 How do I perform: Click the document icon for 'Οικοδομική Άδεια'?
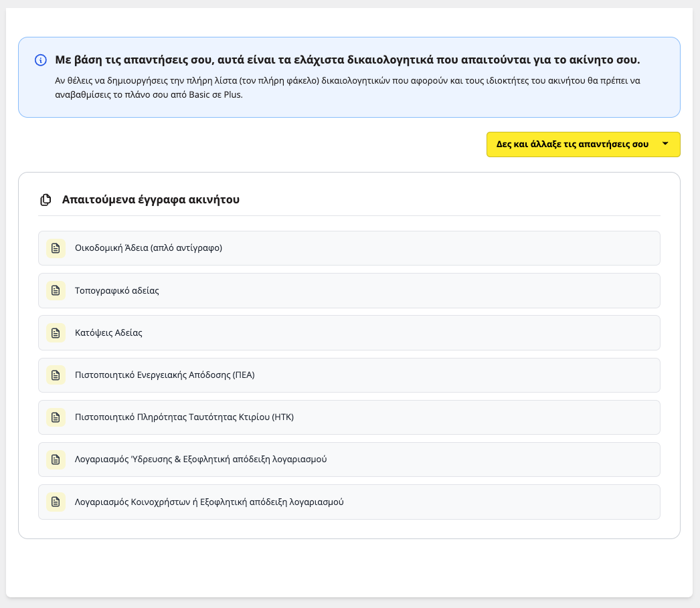tap(56, 248)
